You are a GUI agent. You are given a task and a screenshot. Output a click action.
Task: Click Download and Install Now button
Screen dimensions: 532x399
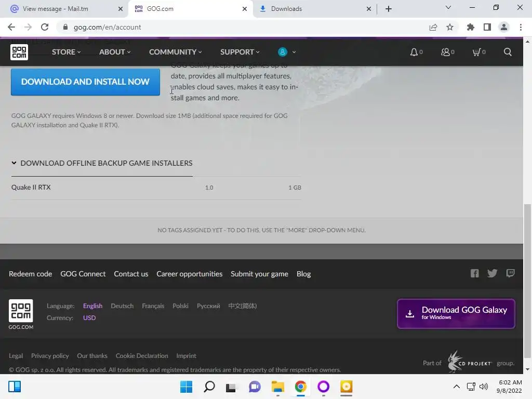pyautogui.click(x=85, y=82)
